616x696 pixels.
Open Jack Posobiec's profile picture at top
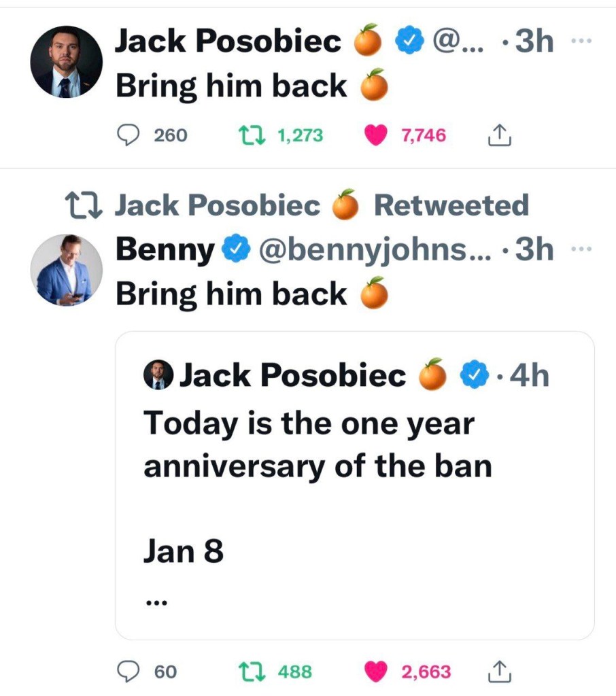(x=66, y=62)
